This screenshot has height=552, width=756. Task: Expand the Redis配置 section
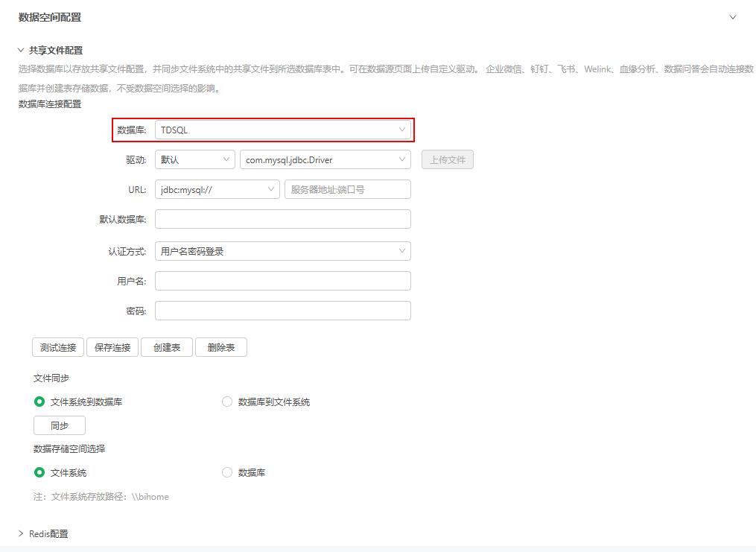tap(21, 533)
